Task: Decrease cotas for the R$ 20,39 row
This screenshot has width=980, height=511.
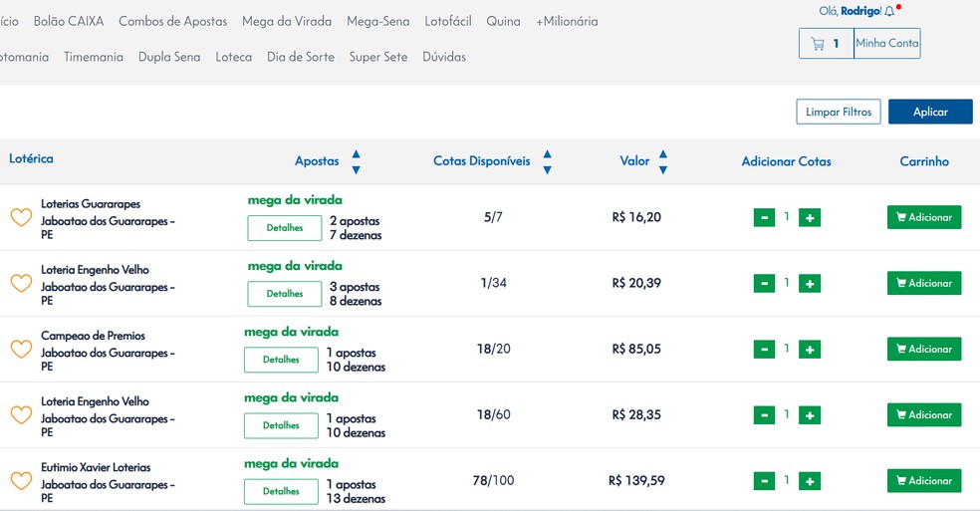Action: 764,283
